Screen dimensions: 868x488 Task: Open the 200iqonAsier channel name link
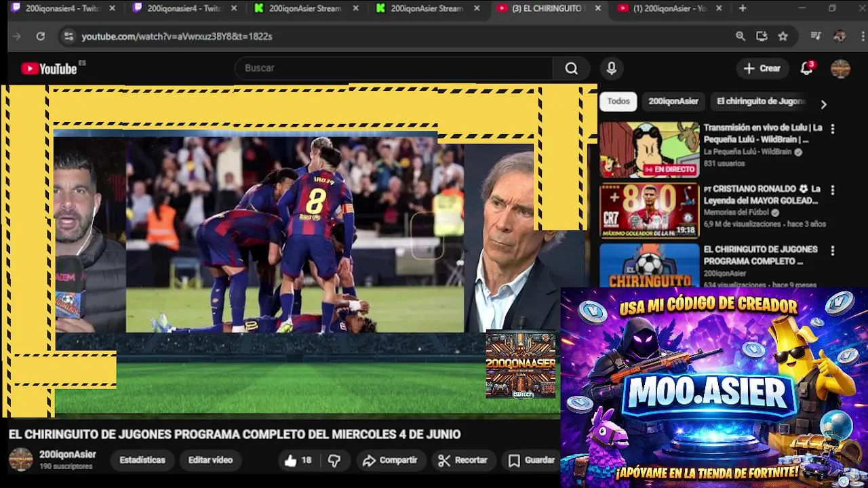pyautogui.click(x=68, y=455)
